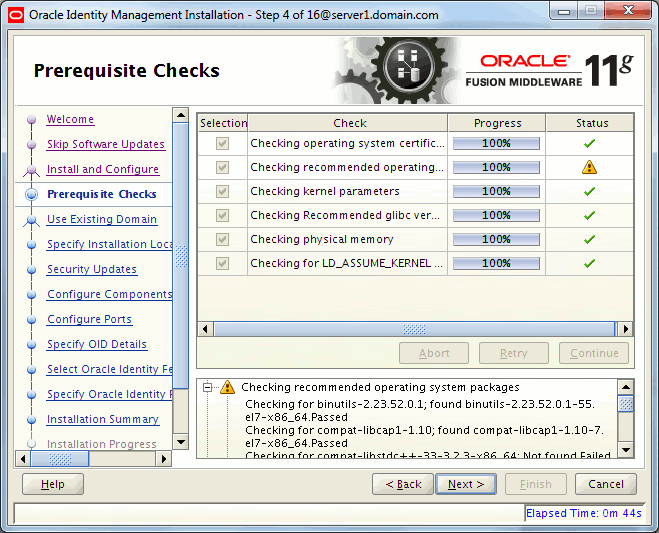Click the down arrow of the details pane scrollbar
Image resolution: width=659 pixels, height=533 pixels.
[626, 449]
